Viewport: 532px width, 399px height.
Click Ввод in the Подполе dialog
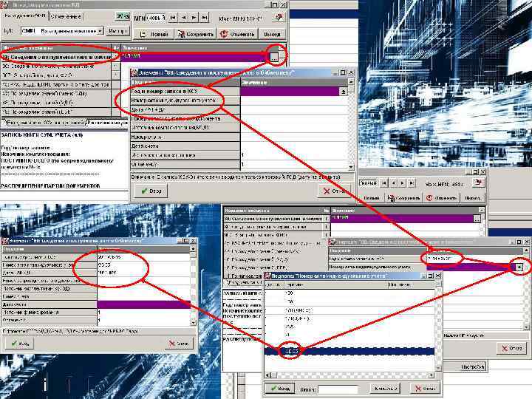tap(279, 389)
